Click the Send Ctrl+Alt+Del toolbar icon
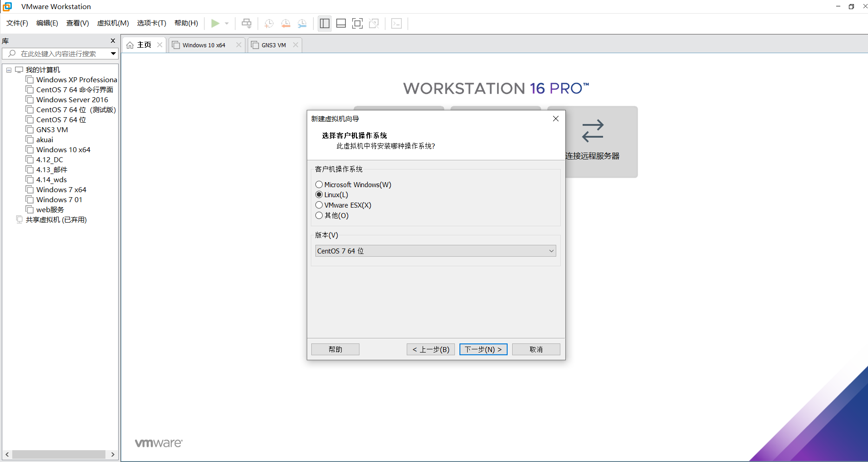 (x=246, y=23)
